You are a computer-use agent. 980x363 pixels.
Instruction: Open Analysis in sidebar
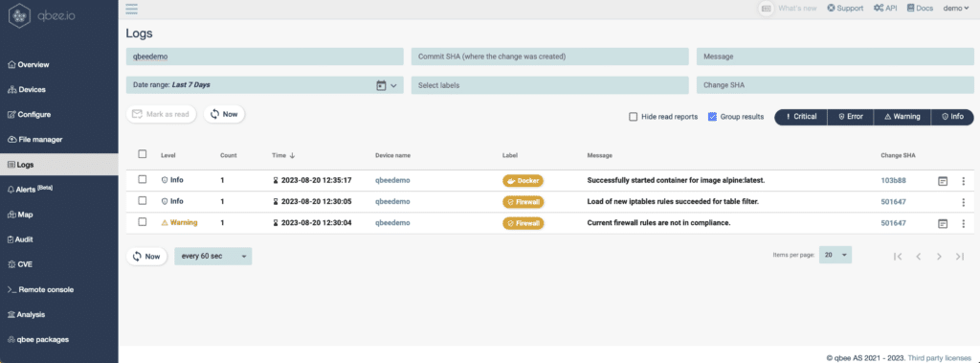pyautogui.click(x=58, y=315)
